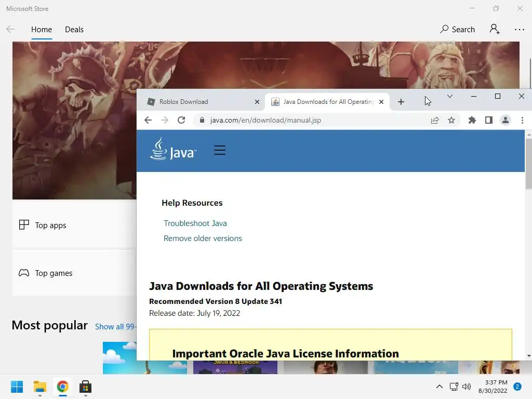Open a new Chrome tab
The height and width of the screenshot is (399, 532).
pos(401,102)
